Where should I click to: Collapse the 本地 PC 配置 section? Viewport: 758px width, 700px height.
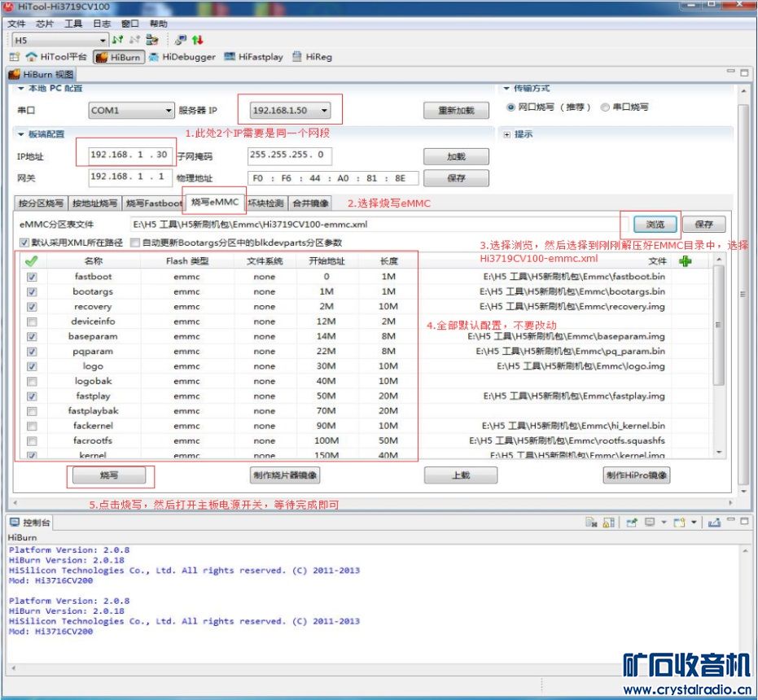pos(21,89)
